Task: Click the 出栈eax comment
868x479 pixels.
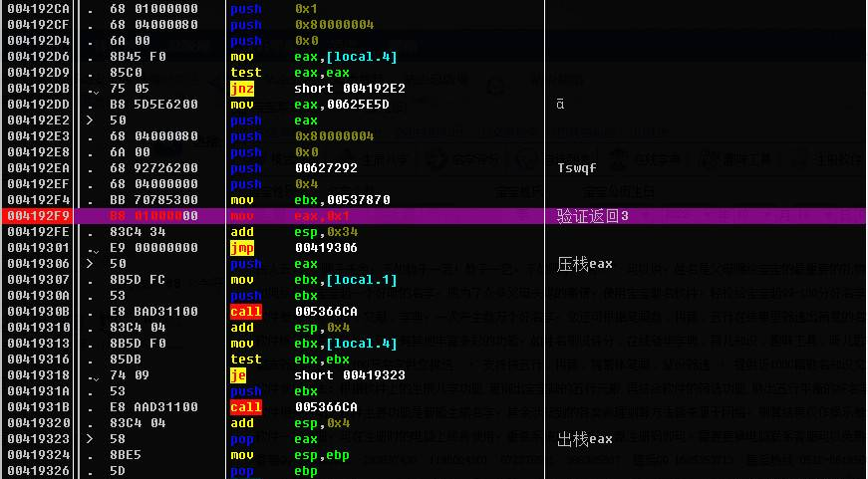Action: [584, 439]
